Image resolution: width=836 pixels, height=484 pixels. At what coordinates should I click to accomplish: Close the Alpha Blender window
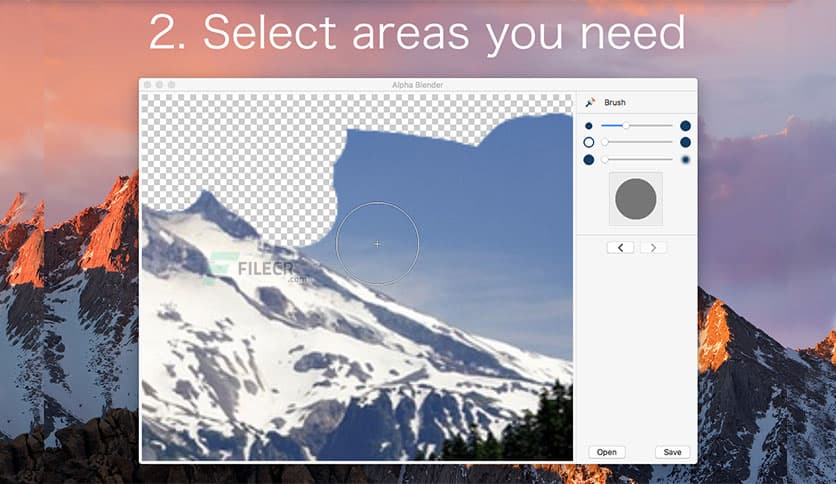click(x=148, y=85)
